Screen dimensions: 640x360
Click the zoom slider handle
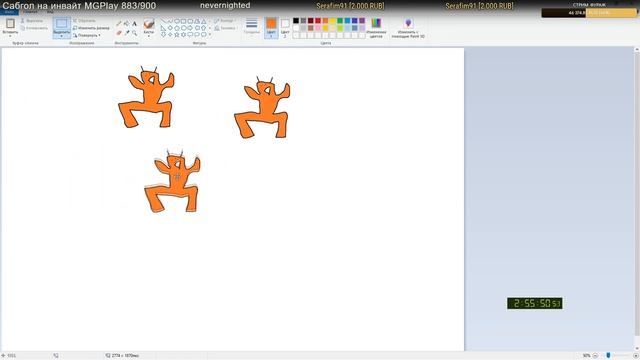tap(608, 356)
